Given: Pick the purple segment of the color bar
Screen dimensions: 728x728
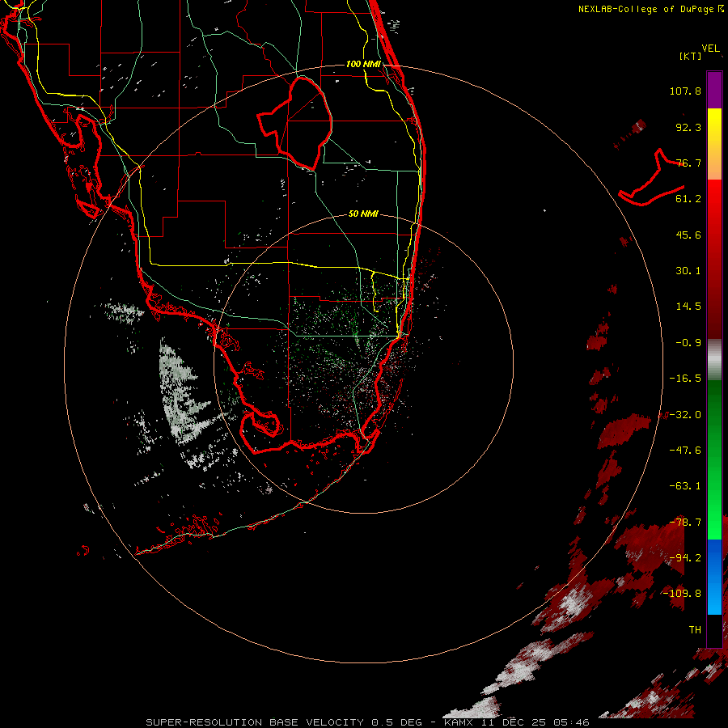Looking at the screenshot, I should tap(714, 90).
